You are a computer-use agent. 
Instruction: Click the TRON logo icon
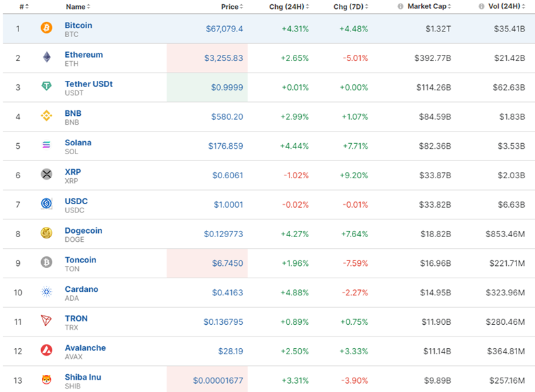point(47,321)
